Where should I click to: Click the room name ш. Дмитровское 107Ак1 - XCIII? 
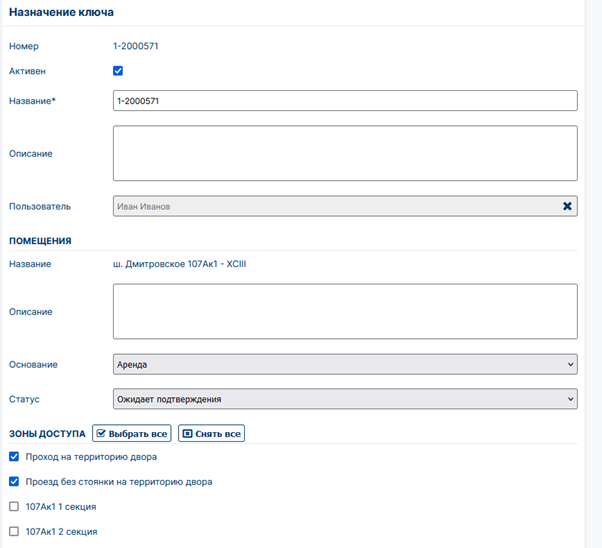(180, 264)
